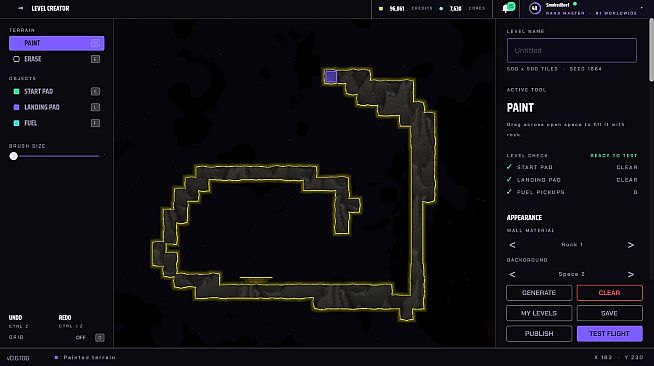This screenshot has width=654, height=366.
Task: Click the Fuel shortcut key badge
Action: [95, 123]
